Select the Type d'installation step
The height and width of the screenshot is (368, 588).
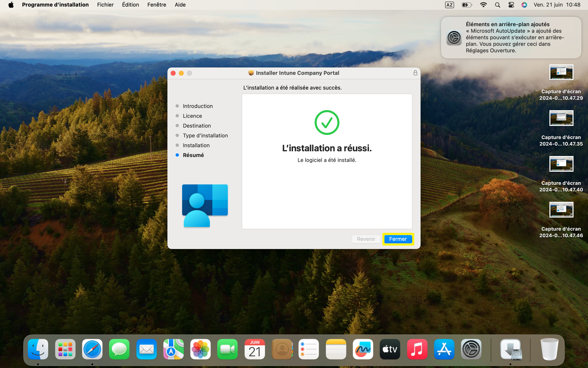point(205,135)
